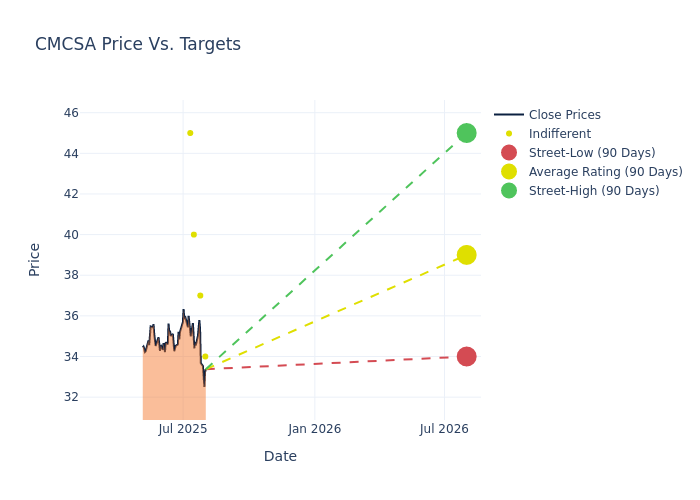The width and height of the screenshot is (700, 500).
Task: Hide the "Street-Low (90 Days)" series via its label
Action: pos(591,153)
